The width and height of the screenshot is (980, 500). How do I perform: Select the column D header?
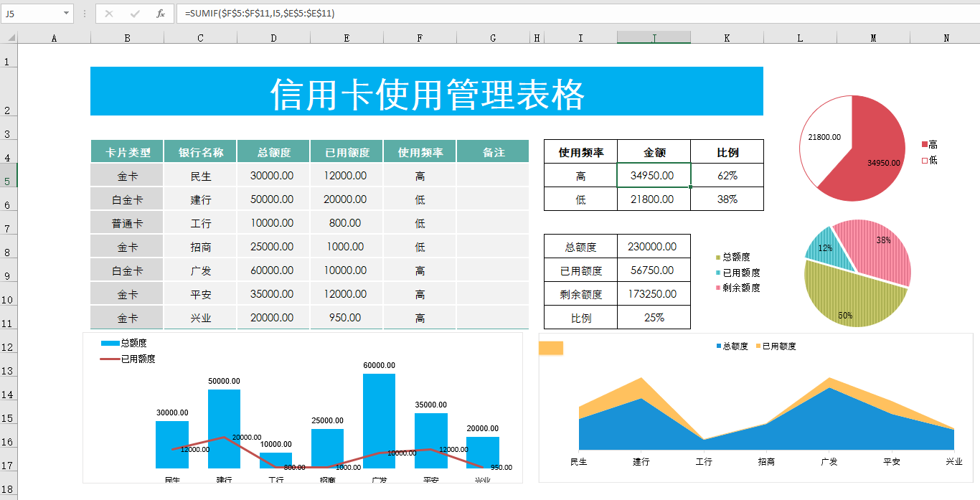tap(273, 38)
